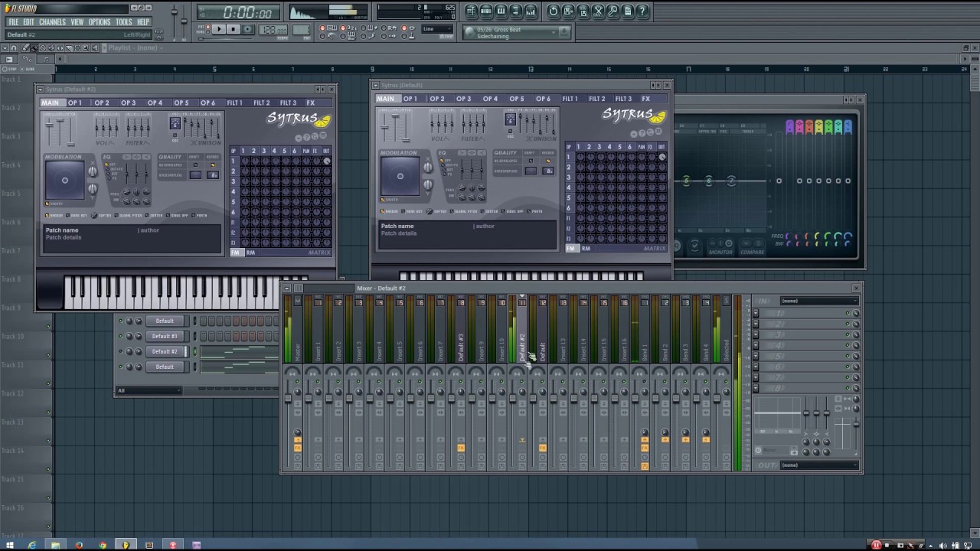Open the FILE menu
This screenshot has height=551, width=980.
point(14,22)
